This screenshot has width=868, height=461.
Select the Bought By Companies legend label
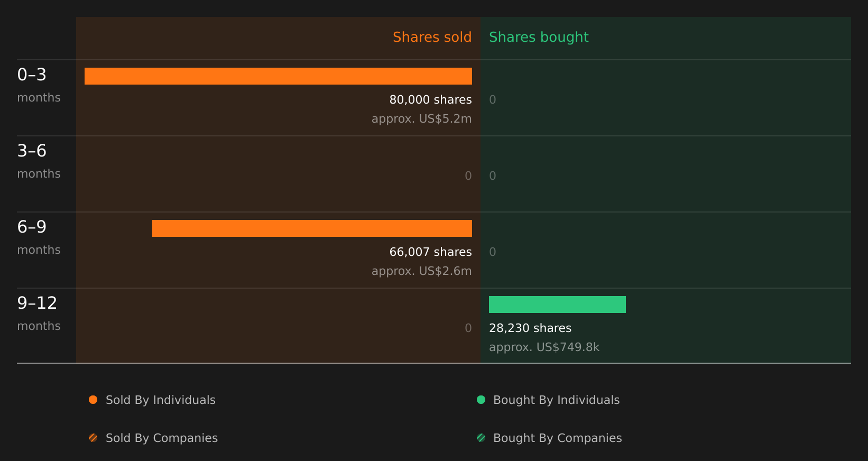point(558,438)
